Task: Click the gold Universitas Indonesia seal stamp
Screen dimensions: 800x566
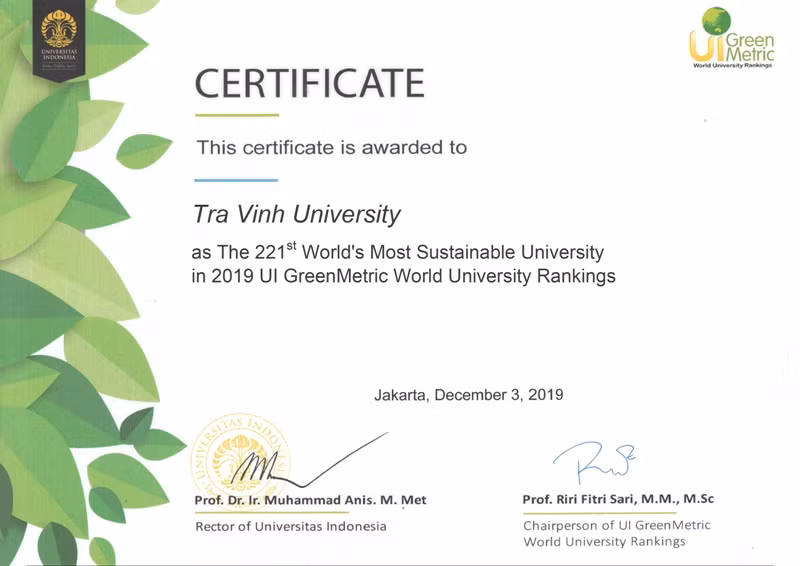Action: (241, 461)
